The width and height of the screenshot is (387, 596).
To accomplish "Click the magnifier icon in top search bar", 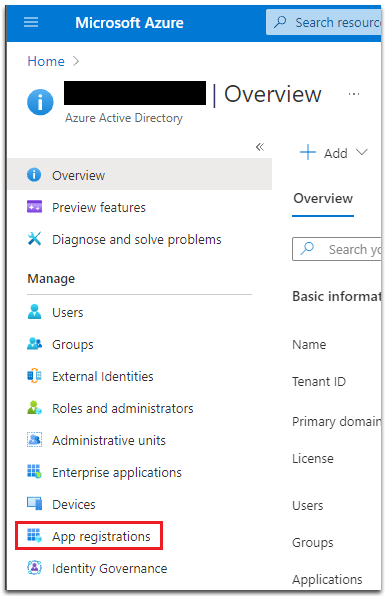I will (x=281, y=22).
